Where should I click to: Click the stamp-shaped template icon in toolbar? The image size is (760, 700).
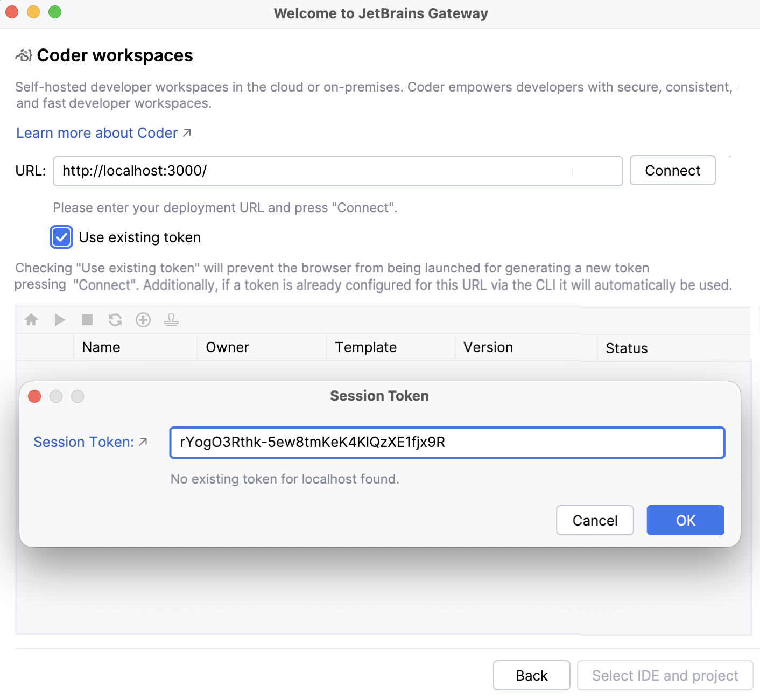pyautogui.click(x=171, y=320)
